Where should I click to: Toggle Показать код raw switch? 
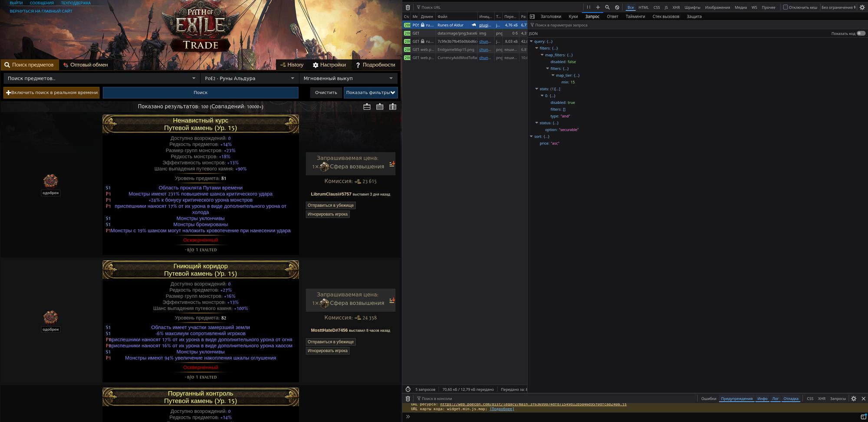click(x=861, y=33)
